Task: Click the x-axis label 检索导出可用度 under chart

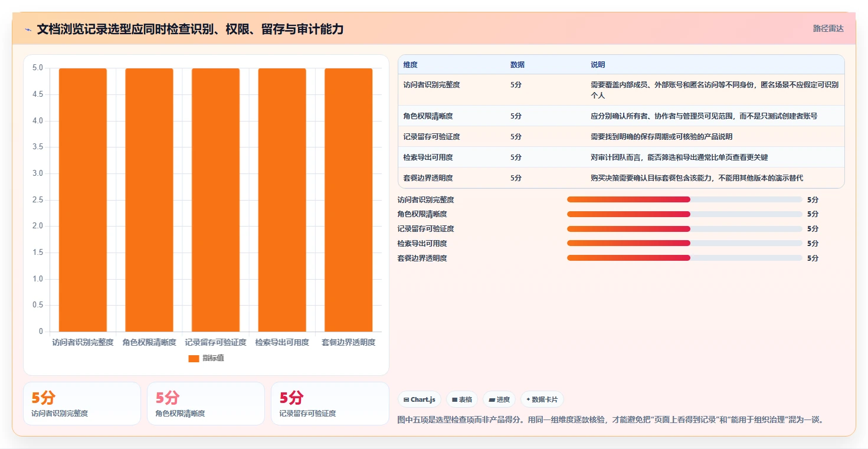Action: pyautogui.click(x=282, y=342)
